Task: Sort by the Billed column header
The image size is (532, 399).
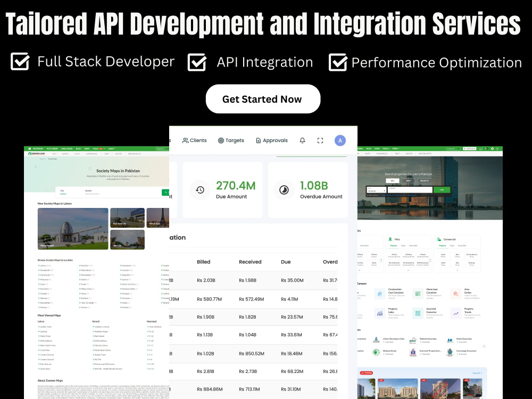Action: [x=204, y=262]
